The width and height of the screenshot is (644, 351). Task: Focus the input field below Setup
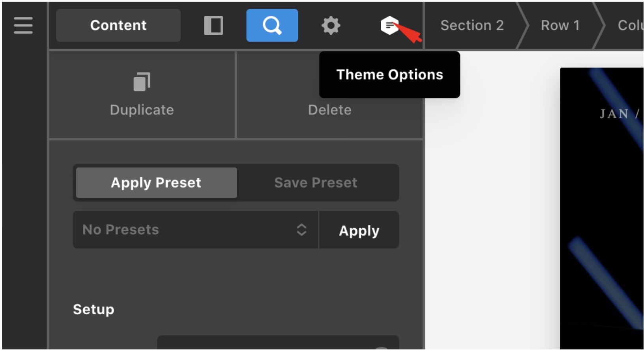point(278,342)
